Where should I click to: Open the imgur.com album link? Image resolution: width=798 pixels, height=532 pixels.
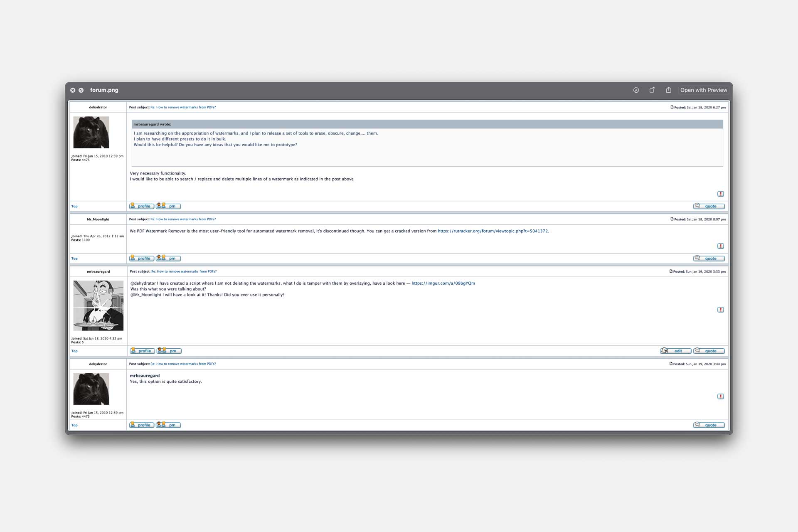click(x=443, y=283)
